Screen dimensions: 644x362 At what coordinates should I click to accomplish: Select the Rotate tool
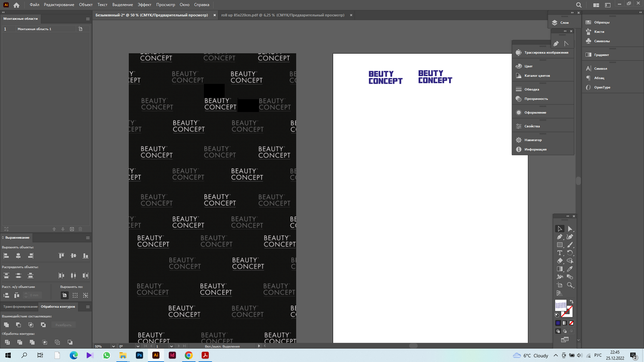click(x=570, y=253)
